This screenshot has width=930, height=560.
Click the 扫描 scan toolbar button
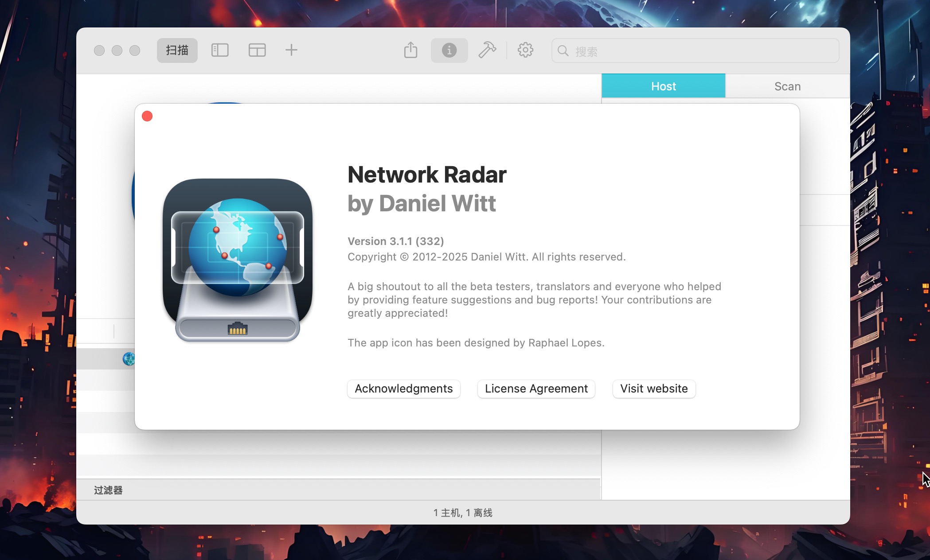[x=177, y=50]
